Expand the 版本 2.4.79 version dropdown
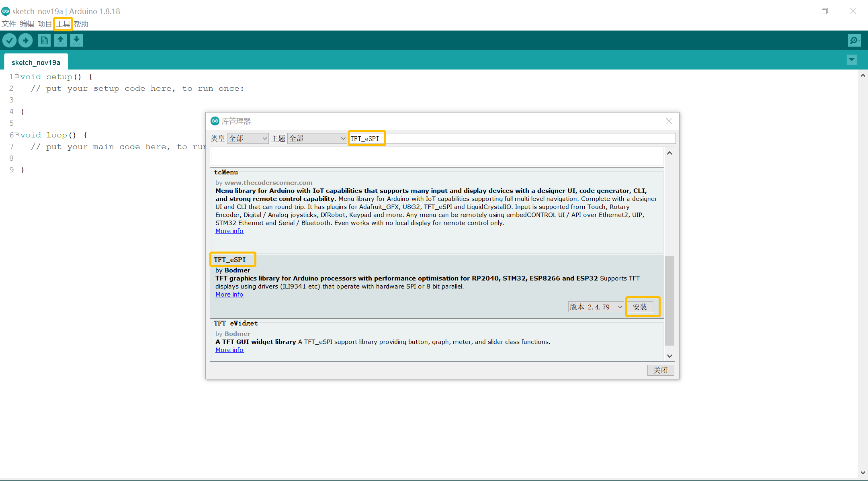 click(x=596, y=307)
